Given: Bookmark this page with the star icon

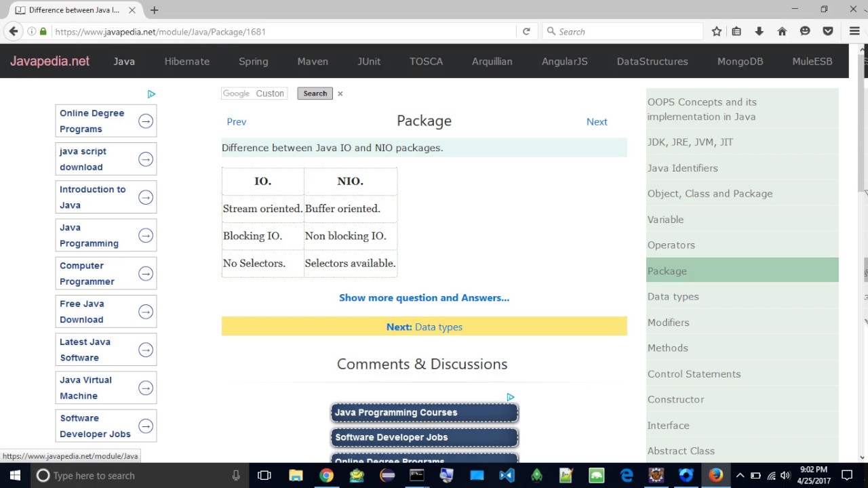Looking at the screenshot, I should click(x=717, y=31).
